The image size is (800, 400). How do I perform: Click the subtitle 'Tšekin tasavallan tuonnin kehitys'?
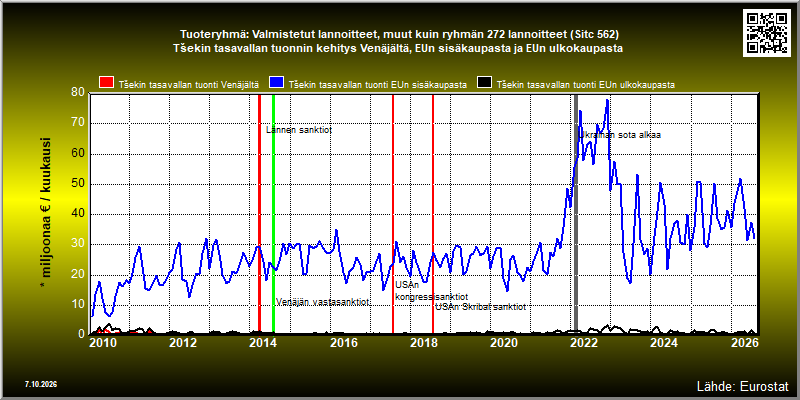pyautogui.click(x=399, y=48)
